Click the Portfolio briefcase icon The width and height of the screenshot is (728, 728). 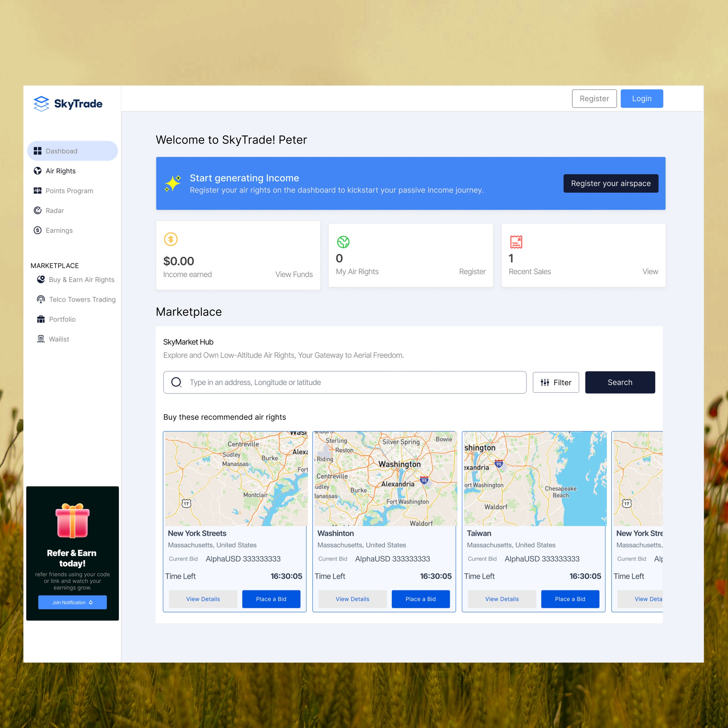pyautogui.click(x=41, y=319)
